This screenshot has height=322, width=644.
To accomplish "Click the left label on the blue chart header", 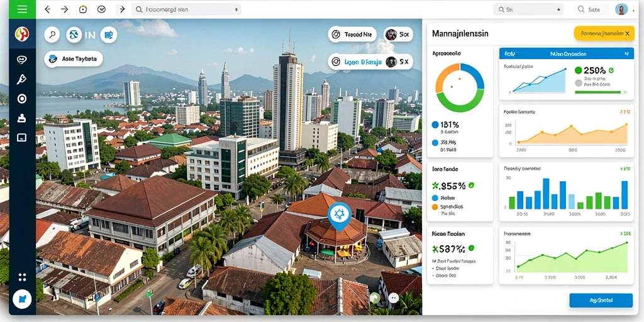I will (x=509, y=54).
